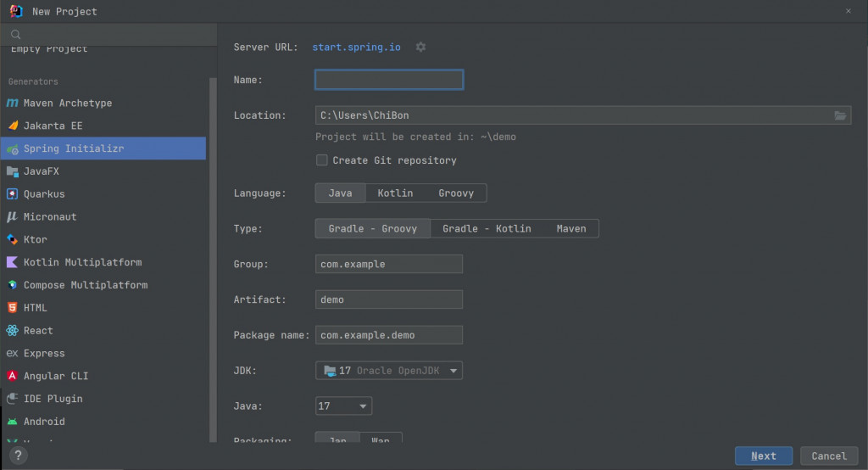This screenshot has height=470, width=868.
Task: Select Micronaut in the list
Action: (103, 216)
